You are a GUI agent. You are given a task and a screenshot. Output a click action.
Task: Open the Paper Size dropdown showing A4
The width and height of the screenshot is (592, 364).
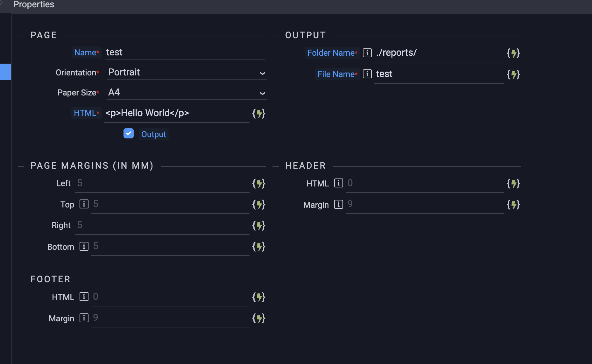point(187,93)
